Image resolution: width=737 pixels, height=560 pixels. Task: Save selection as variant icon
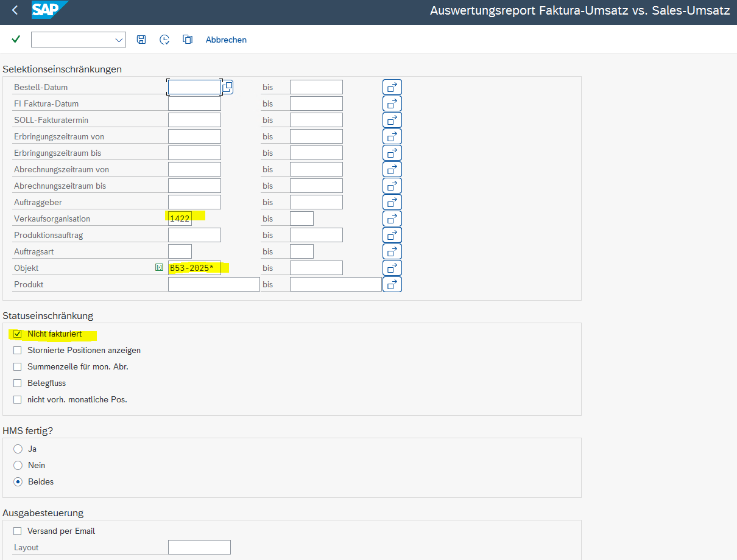[x=141, y=40]
